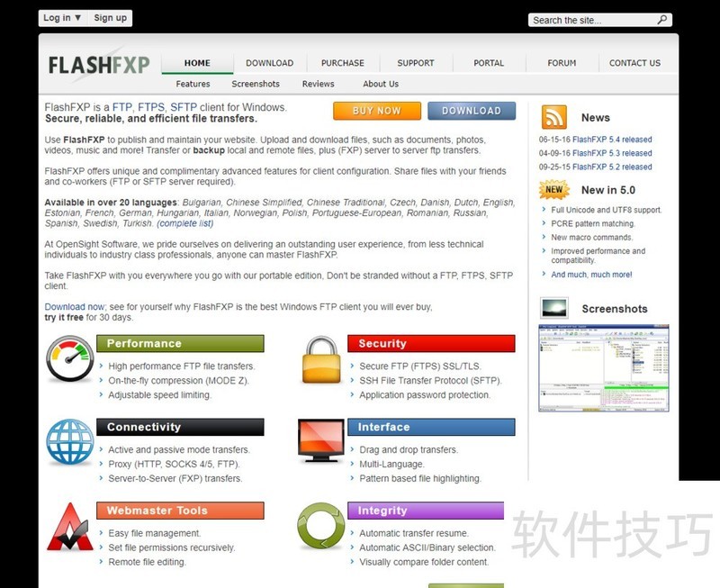
Task: Click the search magnifier icon
Action: click(x=662, y=20)
